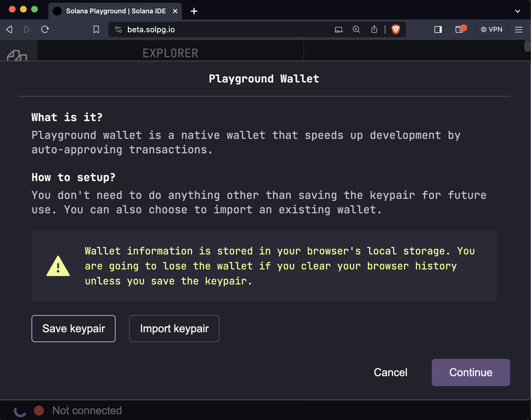The height and width of the screenshot is (420, 531).
Task: Click the beta.solpg.io address field
Action: click(222, 29)
